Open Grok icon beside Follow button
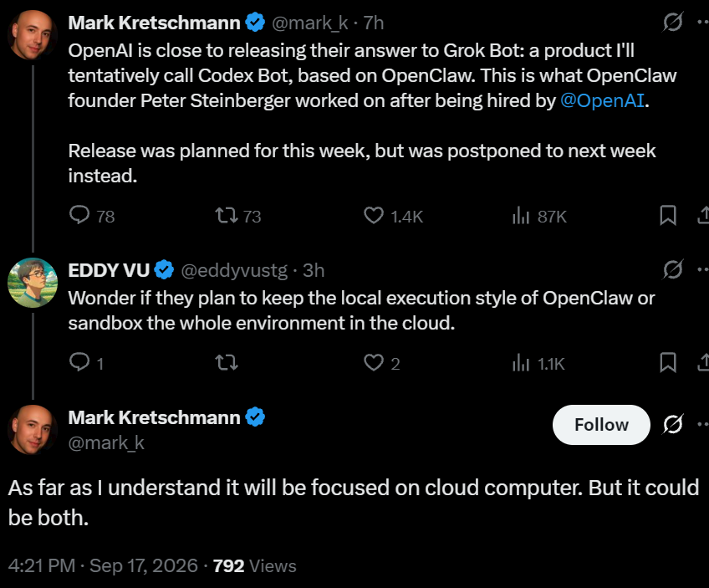709x588 pixels. [x=672, y=424]
